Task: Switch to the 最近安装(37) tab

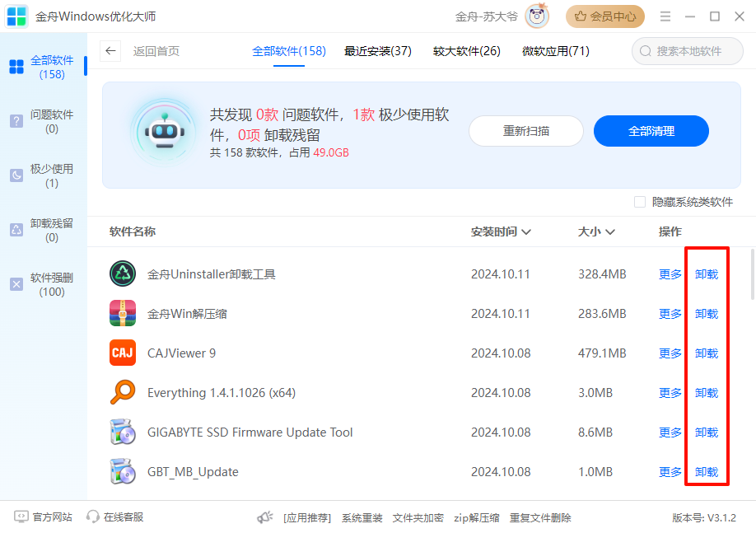Action: click(377, 51)
